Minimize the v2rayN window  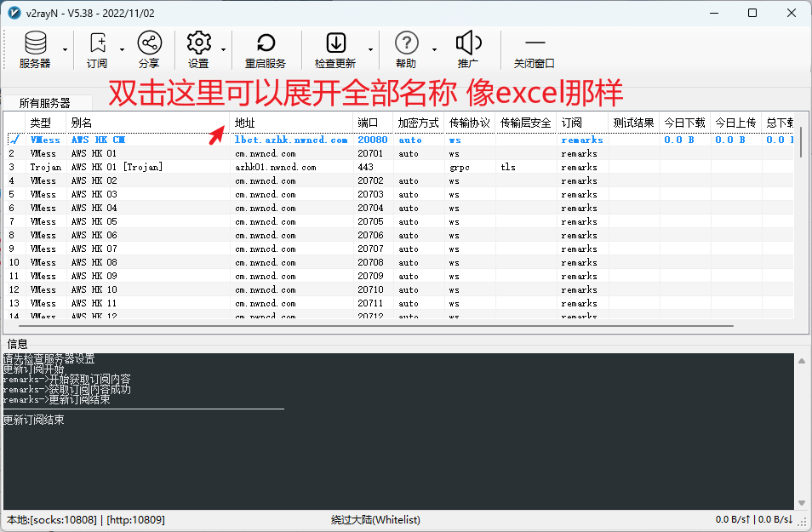point(714,13)
